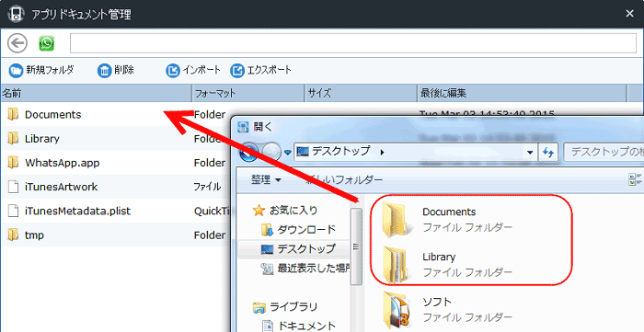Screen dimensions: 644x332
Task: Select the iTunesArtwork file row
Action: point(115,187)
